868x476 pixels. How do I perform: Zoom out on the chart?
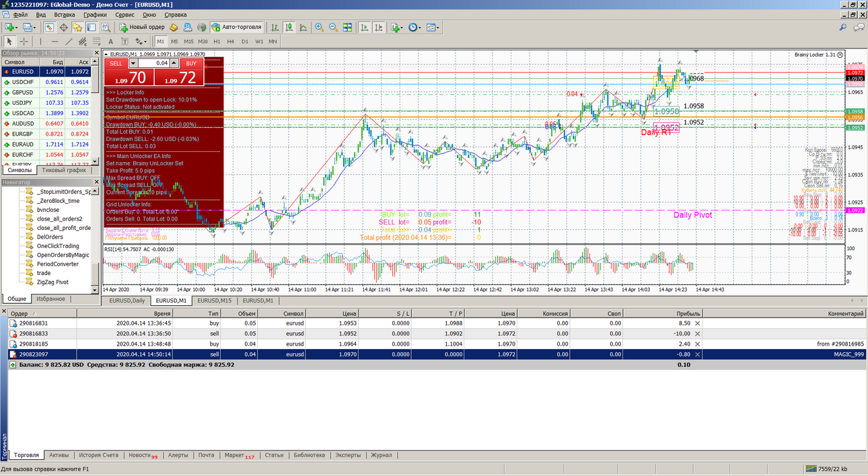[x=333, y=28]
